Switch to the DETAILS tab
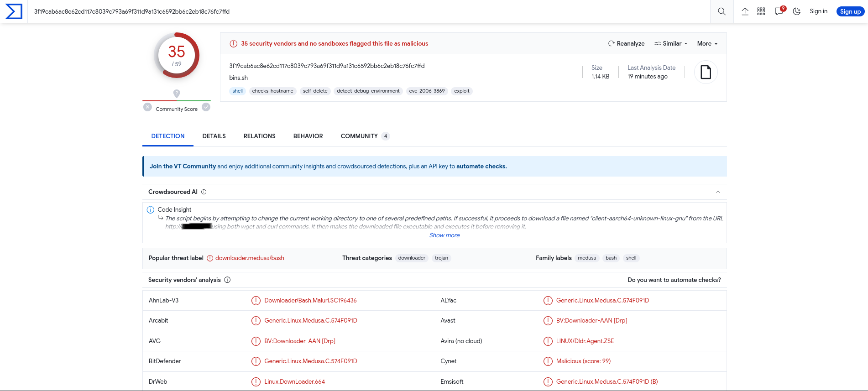Screen dimensions: 868x391 (x=214, y=136)
